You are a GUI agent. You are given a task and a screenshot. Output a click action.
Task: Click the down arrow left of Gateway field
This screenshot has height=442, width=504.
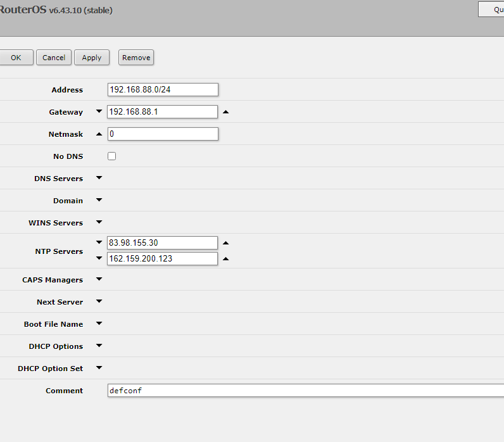coord(99,112)
